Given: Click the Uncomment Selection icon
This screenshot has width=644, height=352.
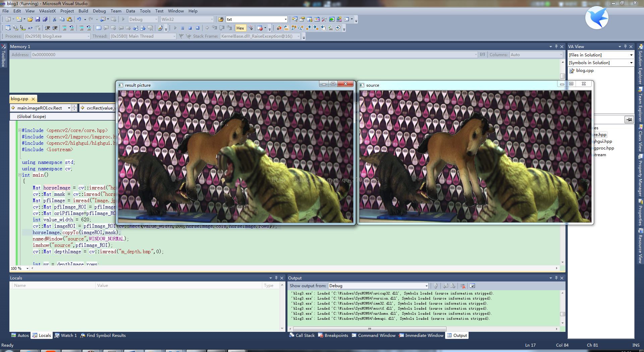Looking at the screenshot, I should click(71, 28).
